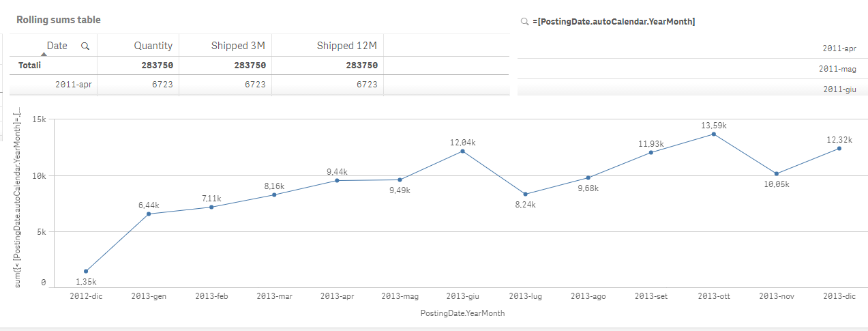Select 2011-apr in the filter list

(x=839, y=48)
